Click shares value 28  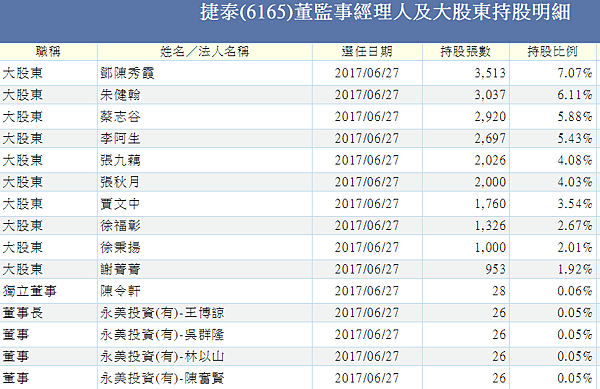(x=499, y=291)
